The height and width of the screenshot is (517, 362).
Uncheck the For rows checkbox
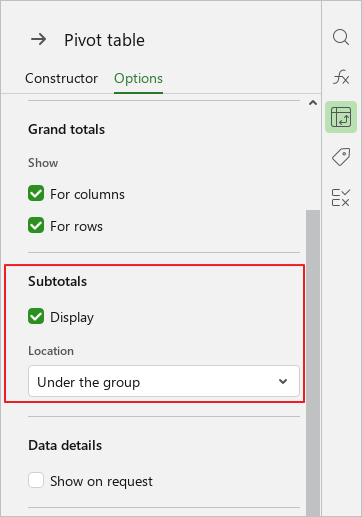[36, 226]
